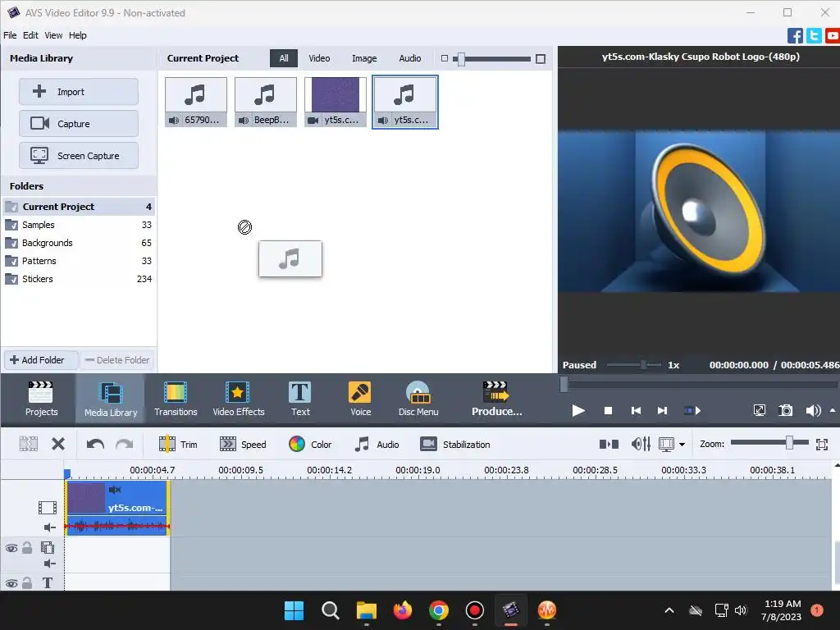Open the Help menu
This screenshot has height=630, width=840.
(78, 35)
